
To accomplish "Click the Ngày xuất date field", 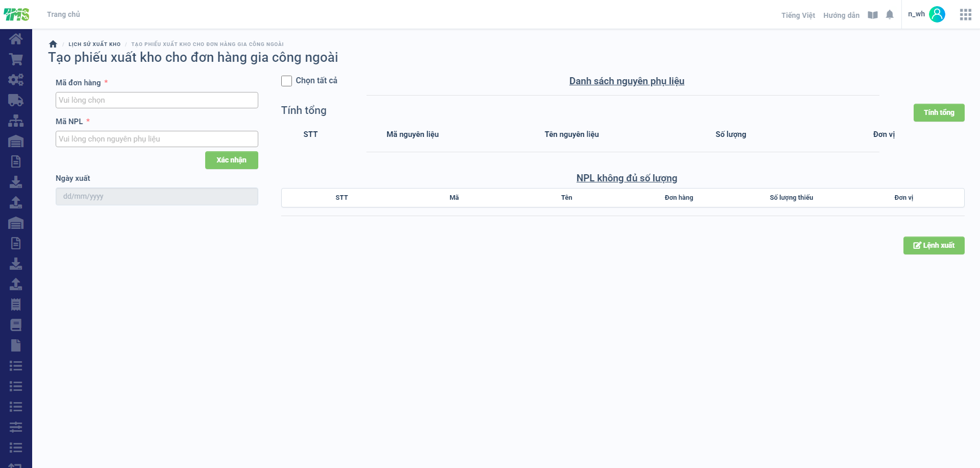I will coord(157,196).
